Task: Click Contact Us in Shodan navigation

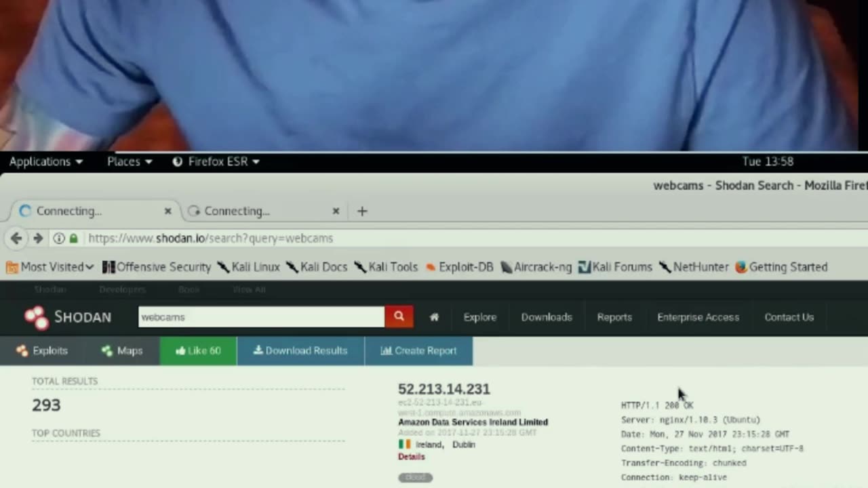Action: tap(789, 317)
